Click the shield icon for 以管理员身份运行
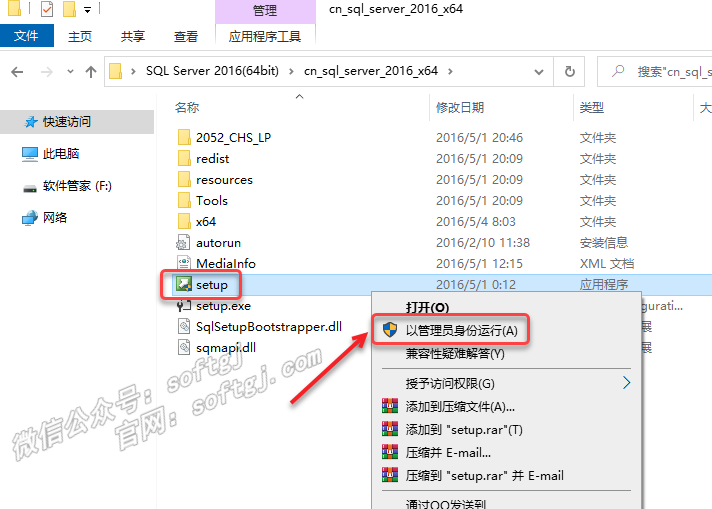Screen dimensions: 712x509 (389, 330)
